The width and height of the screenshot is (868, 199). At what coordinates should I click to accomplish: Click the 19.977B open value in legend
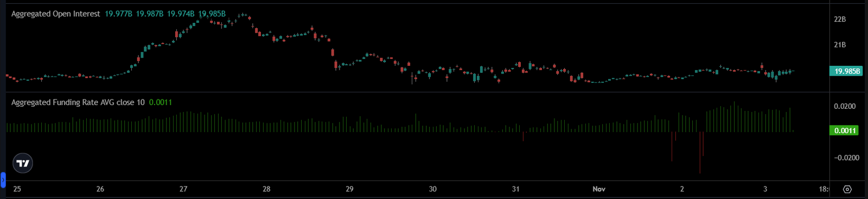coord(118,14)
